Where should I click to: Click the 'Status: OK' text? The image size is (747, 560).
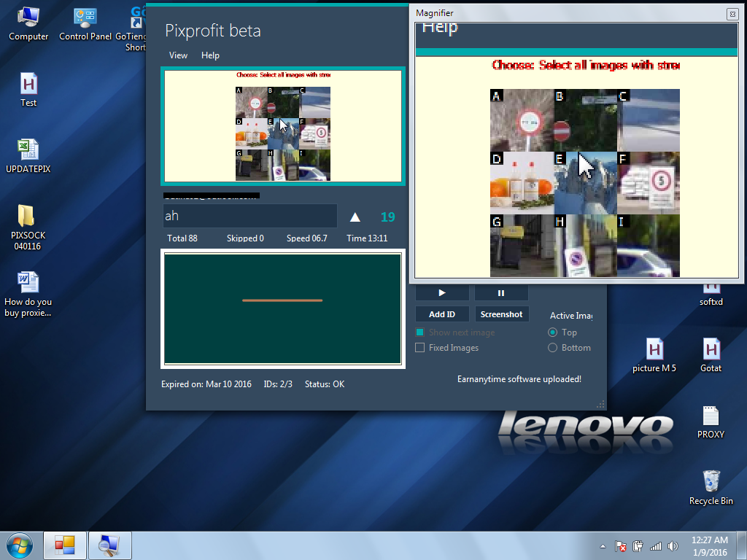click(x=325, y=384)
